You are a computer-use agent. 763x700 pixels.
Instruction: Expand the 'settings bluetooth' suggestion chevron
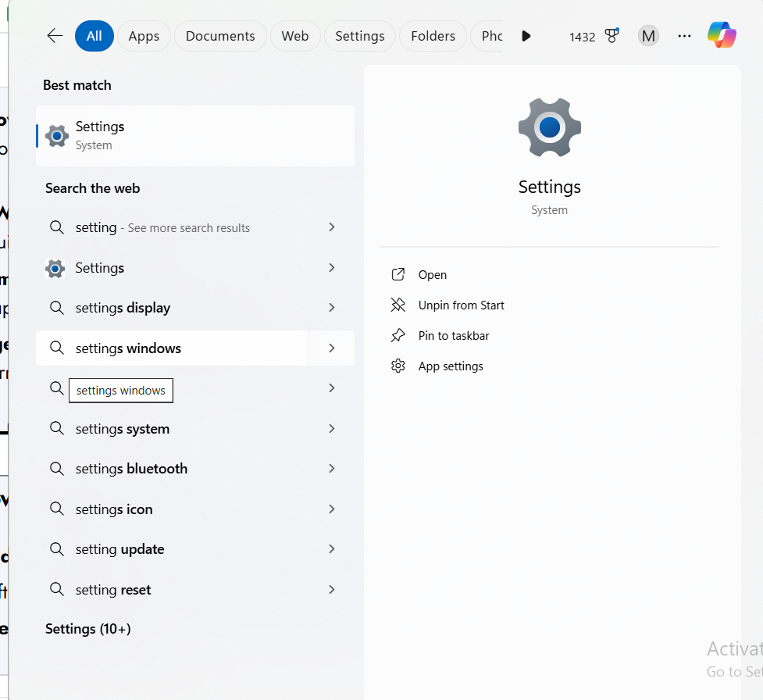[332, 468]
